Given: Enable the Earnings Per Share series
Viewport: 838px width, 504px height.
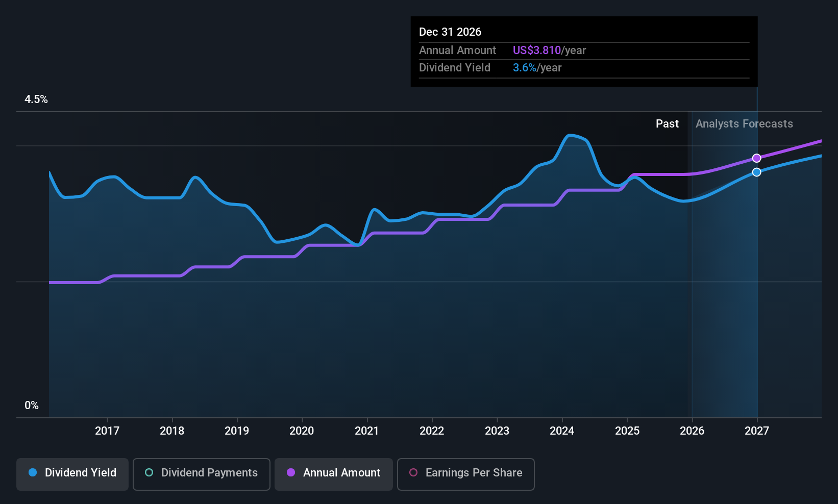Looking at the screenshot, I should pos(465,474).
